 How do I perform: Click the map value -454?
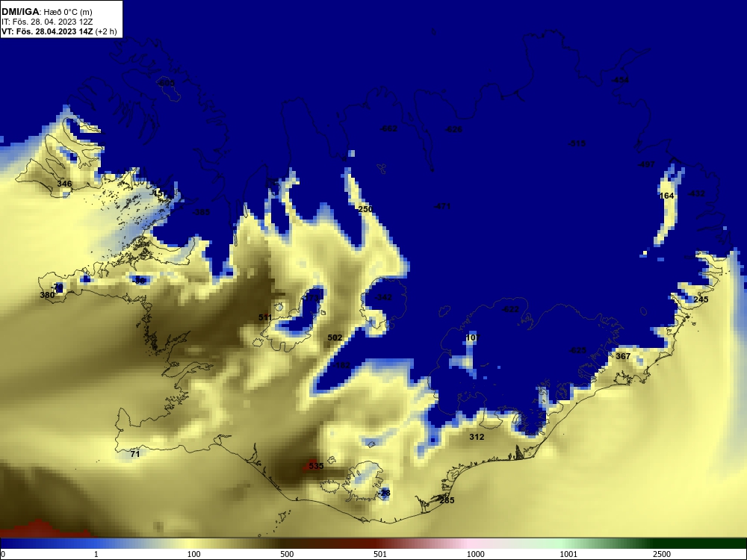point(620,80)
